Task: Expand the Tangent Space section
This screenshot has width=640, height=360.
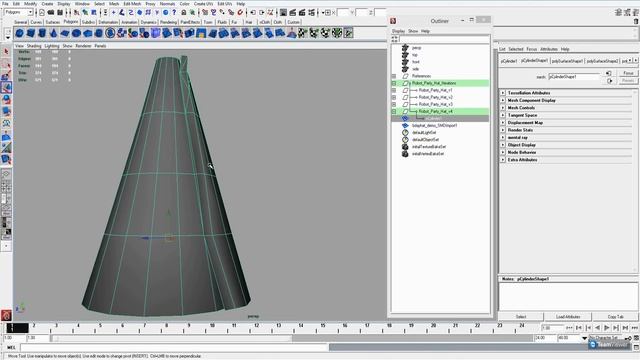Action: pyautogui.click(x=503, y=115)
